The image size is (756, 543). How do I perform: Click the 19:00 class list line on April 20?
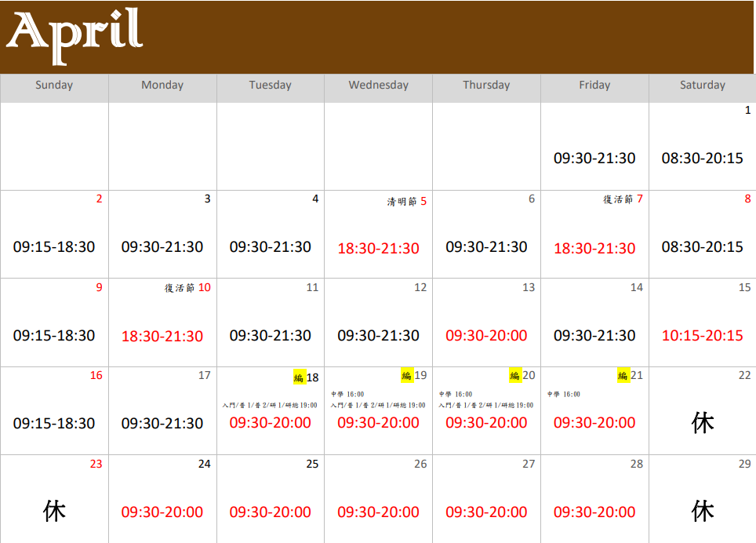coord(486,405)
